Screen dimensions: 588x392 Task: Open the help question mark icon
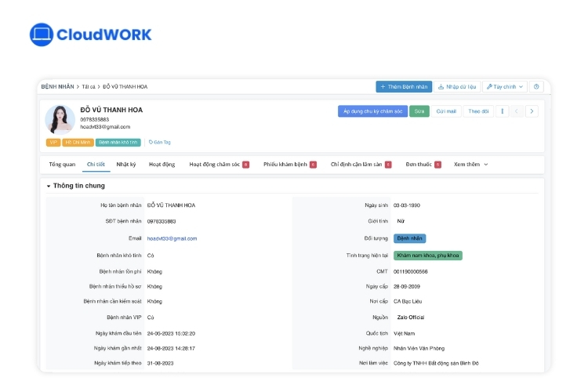coord(536,87)
